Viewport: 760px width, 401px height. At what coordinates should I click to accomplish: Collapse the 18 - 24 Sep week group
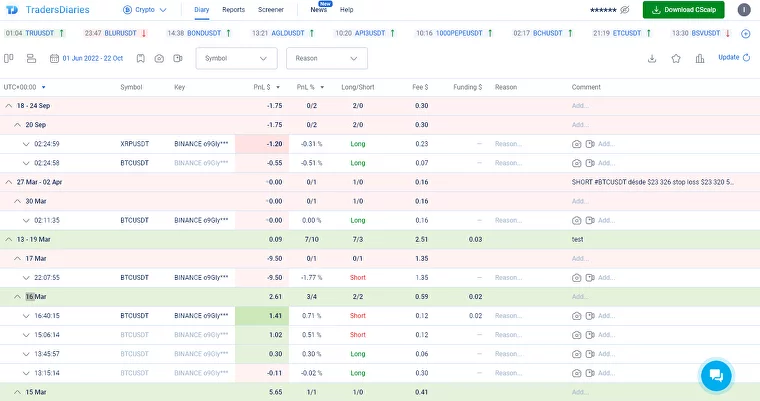8,105
